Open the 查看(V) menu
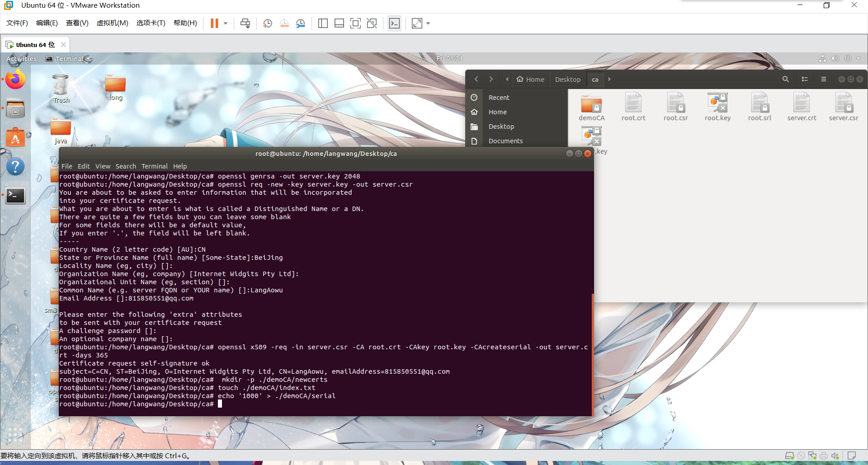This screenshot has width=868, height=465. 77,23
